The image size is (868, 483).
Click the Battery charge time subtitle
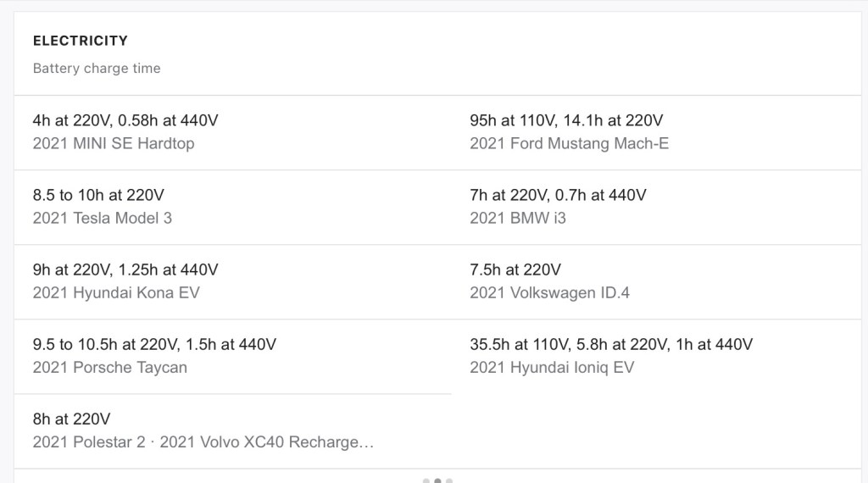[x=97, y=69]
